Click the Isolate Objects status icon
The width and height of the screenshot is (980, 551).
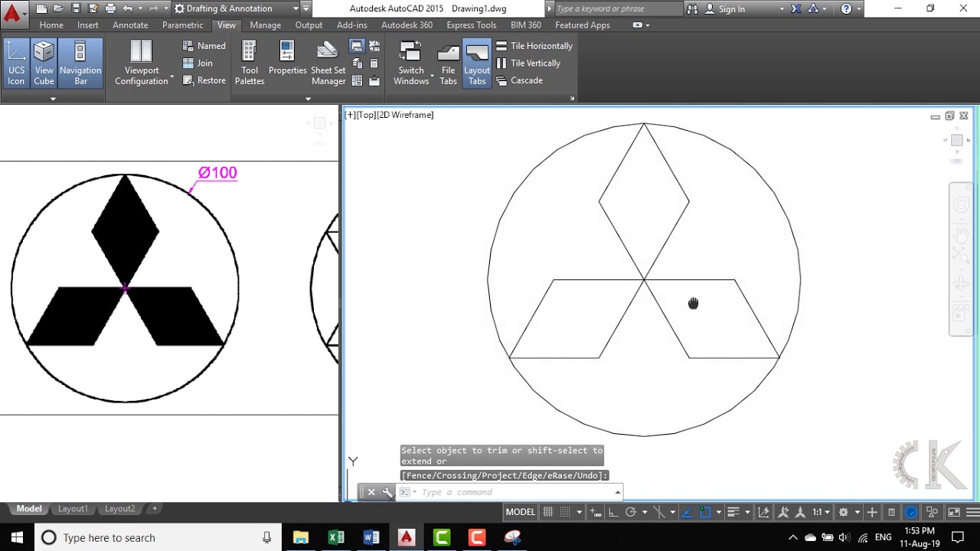932,512
